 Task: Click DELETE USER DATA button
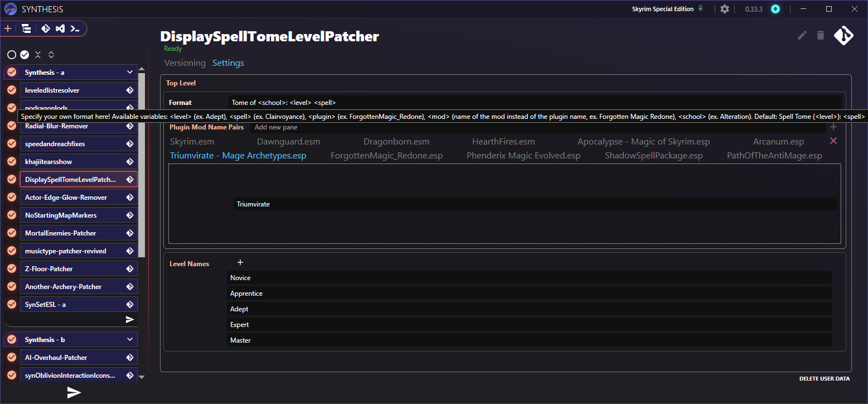[x=825, y=379]
